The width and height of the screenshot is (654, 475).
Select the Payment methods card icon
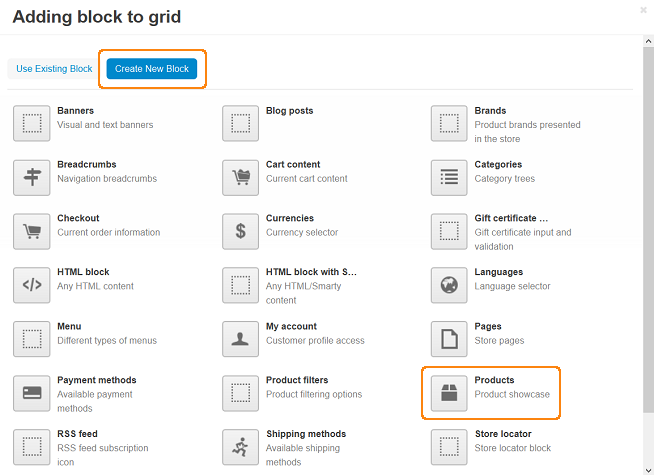coord(32,393)
